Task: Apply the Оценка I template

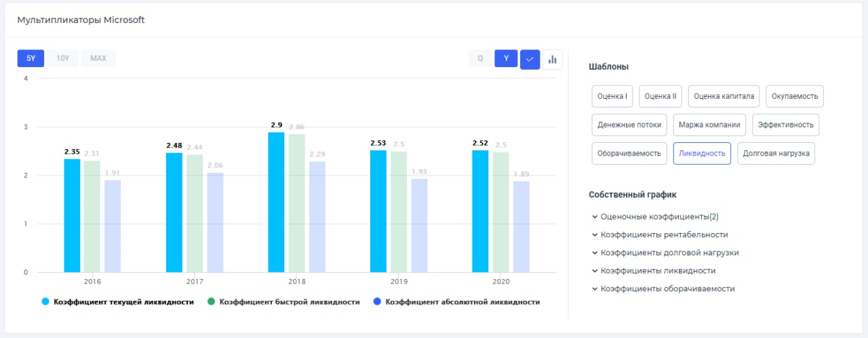Action: pos(612,96)
